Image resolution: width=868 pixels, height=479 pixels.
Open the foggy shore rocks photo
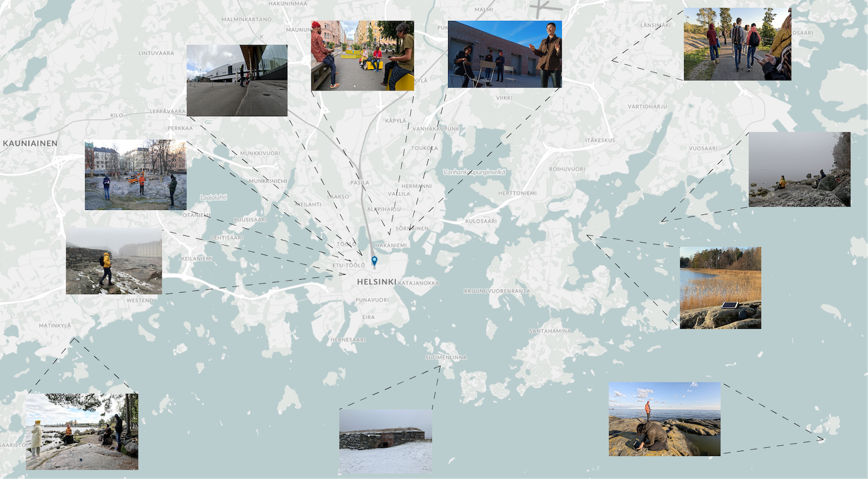[799, 169]
